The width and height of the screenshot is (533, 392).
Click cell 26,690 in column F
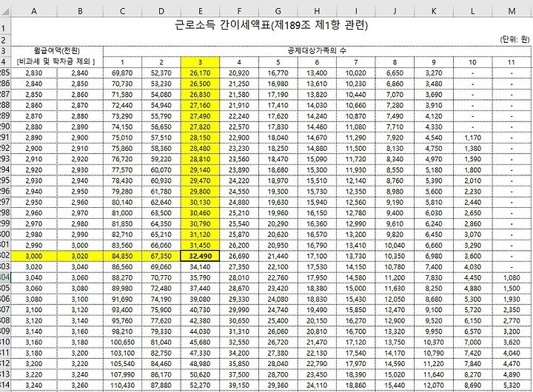(x=239, y=256)
